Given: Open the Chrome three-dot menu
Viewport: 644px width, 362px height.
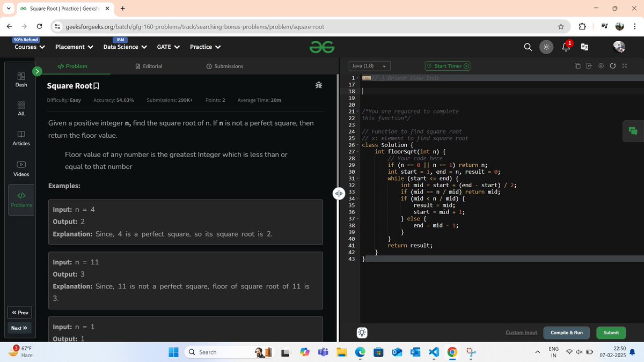Looking at the screenshot, I should pyautogui.click(x=635, y=27).
